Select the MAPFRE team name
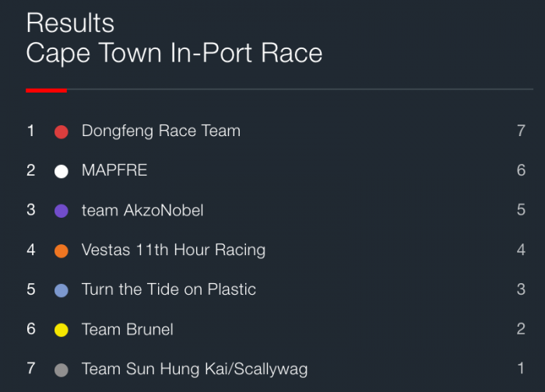Image resolution: width=545 pixels, height=392 pixels. click(114, 170)
